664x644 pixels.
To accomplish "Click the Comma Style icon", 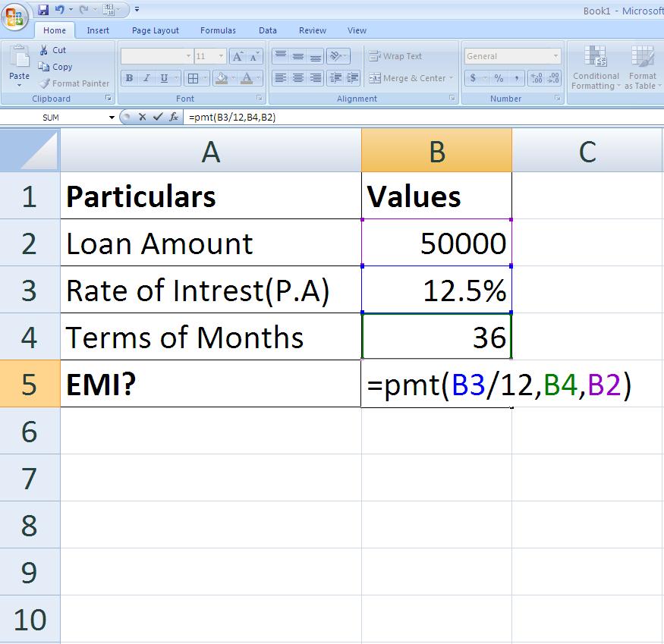I will click(x=517, y=78).
